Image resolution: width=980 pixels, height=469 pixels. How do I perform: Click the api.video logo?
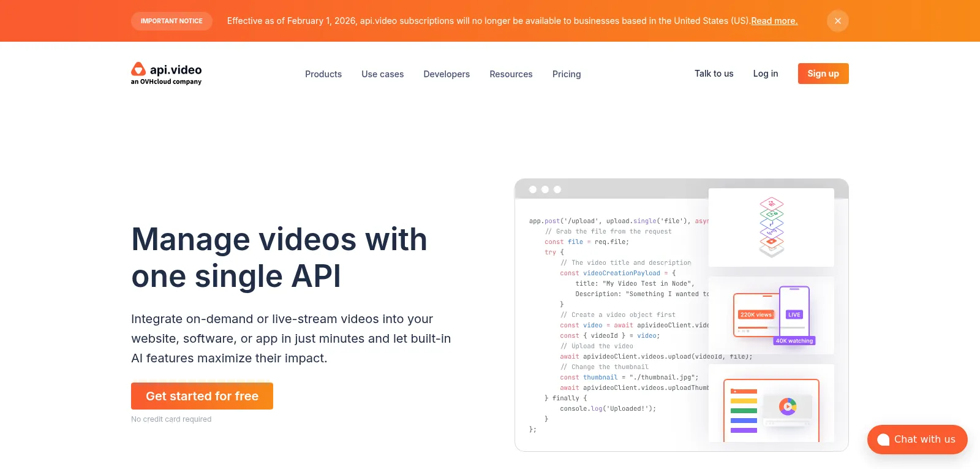(166, 74)
